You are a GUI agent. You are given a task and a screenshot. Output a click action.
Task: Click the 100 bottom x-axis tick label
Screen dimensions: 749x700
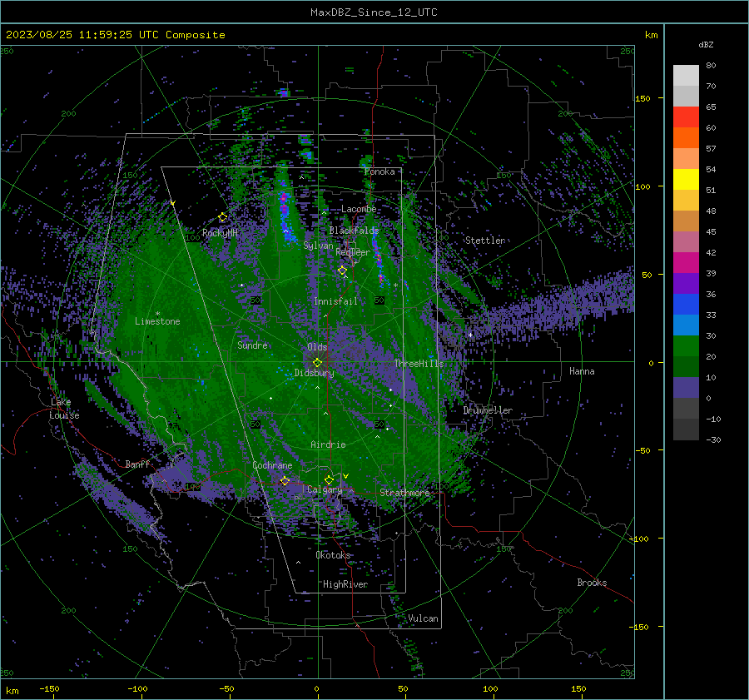(x=490, y=688)
